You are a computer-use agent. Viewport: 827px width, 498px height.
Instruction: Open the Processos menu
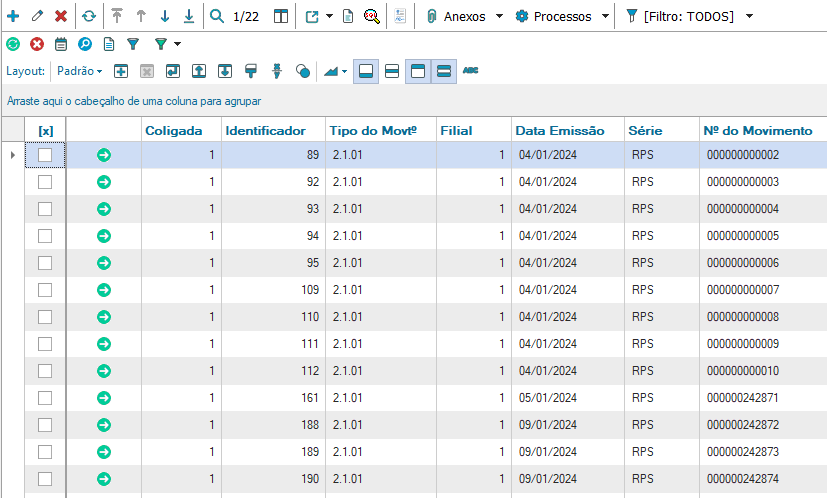tap(561, 17)
